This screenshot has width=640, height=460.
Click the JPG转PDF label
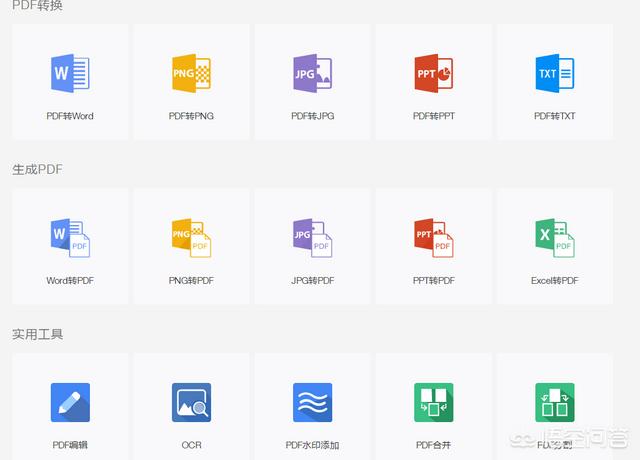(x=313, y=280)
